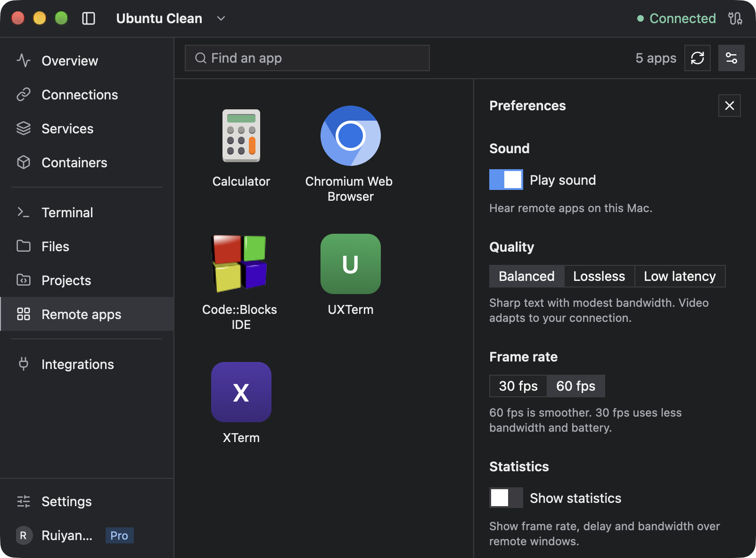This screenshot has height=558, width=756.
Task: Open Settings at sidebar bottom
Action: tap(87, 501)
